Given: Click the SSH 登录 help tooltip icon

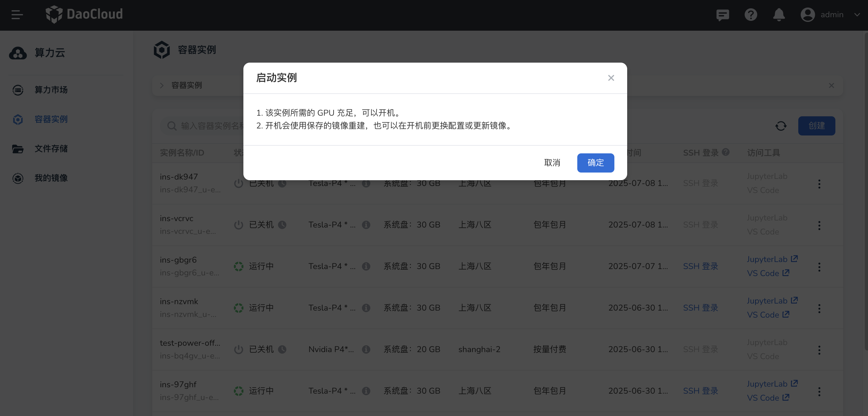Looking at the screenshot, I should click(726, 152).
